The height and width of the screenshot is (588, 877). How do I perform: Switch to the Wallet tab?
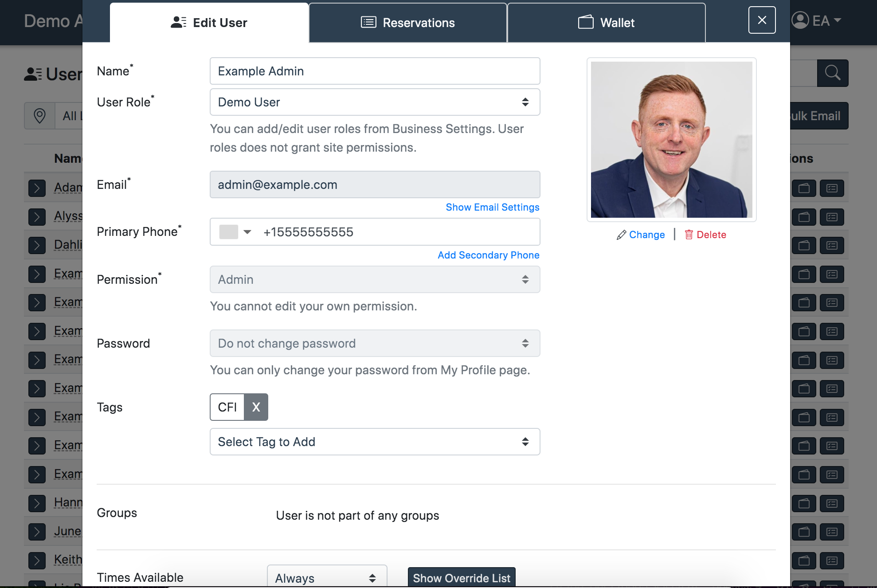(x=606, y=23)
